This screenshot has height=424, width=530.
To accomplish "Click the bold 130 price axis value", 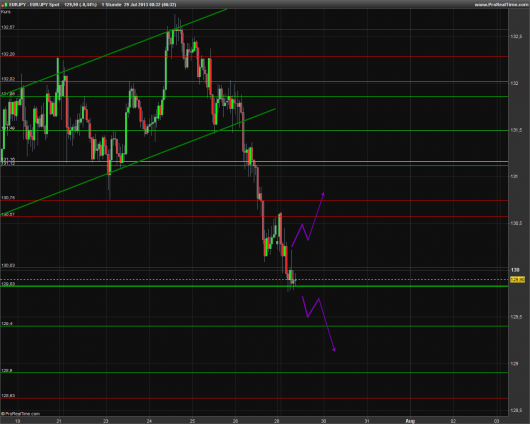I will coord(515,270).
